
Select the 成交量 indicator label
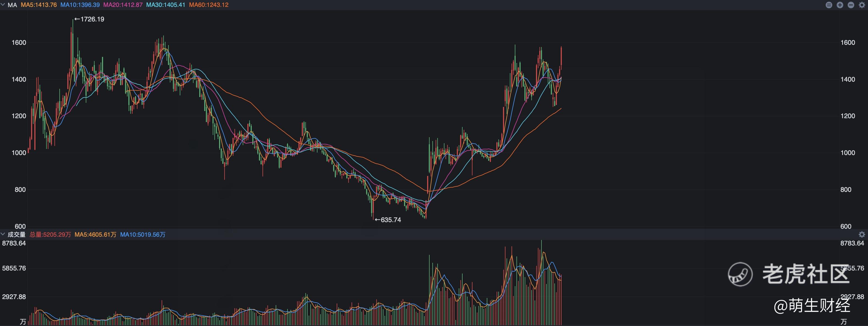(x=16, y=234)
